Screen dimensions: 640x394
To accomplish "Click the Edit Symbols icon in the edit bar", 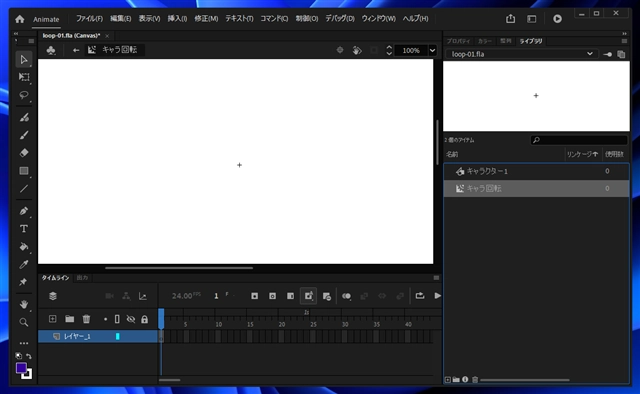I will pyautogui.click(x=357, y=50).
